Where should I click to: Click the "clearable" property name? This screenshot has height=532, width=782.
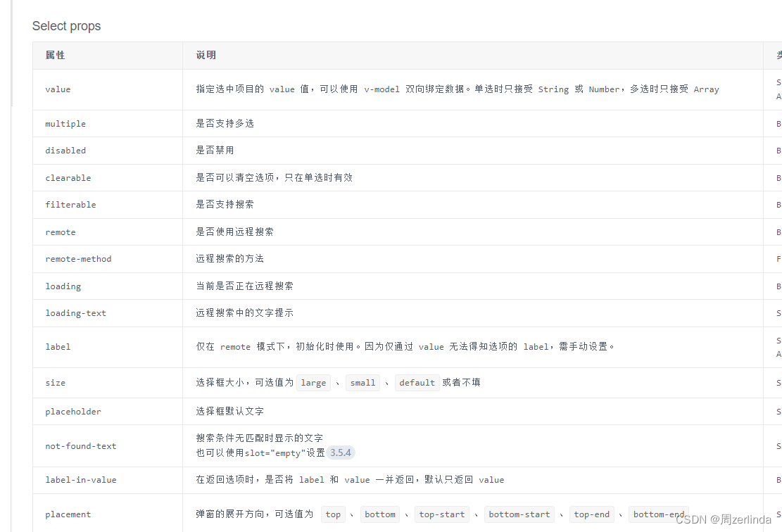(68, 177)
